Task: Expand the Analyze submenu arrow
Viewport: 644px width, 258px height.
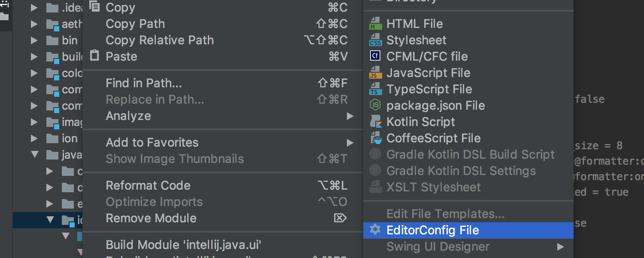Action: coord(349,116)
